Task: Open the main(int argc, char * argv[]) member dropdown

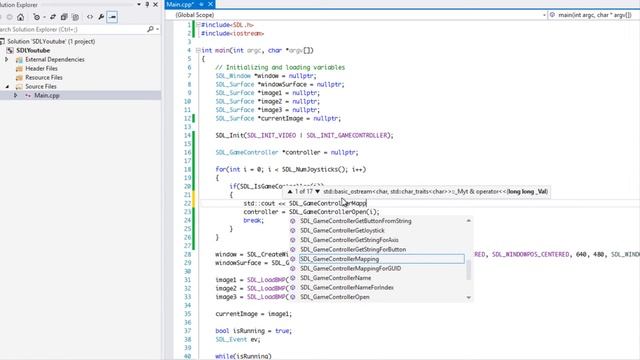Action: point(594,15)
